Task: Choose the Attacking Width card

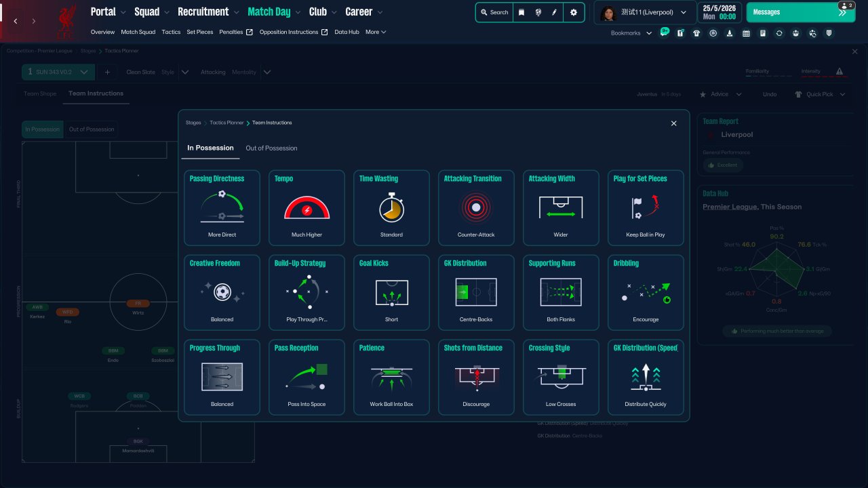Action: [561, 207]
